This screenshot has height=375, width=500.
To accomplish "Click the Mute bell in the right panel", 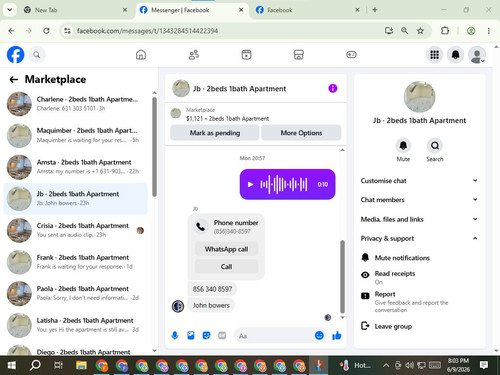I will [403, 146].
